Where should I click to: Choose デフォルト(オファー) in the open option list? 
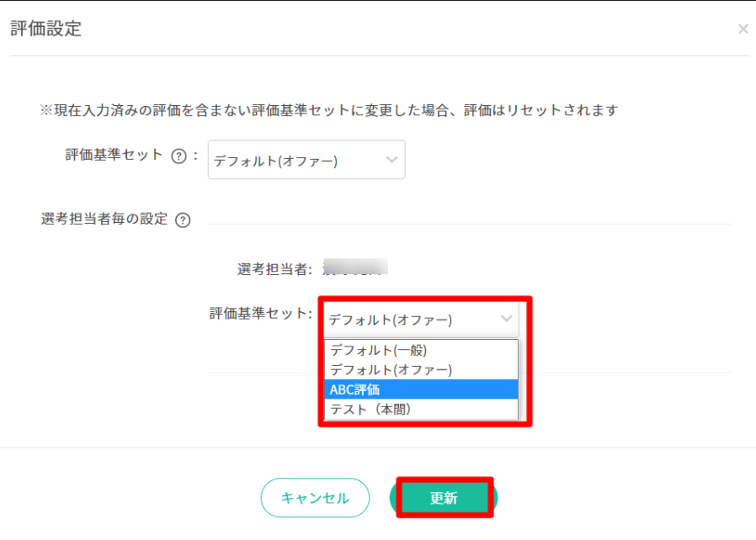click(x=391, y=369)
